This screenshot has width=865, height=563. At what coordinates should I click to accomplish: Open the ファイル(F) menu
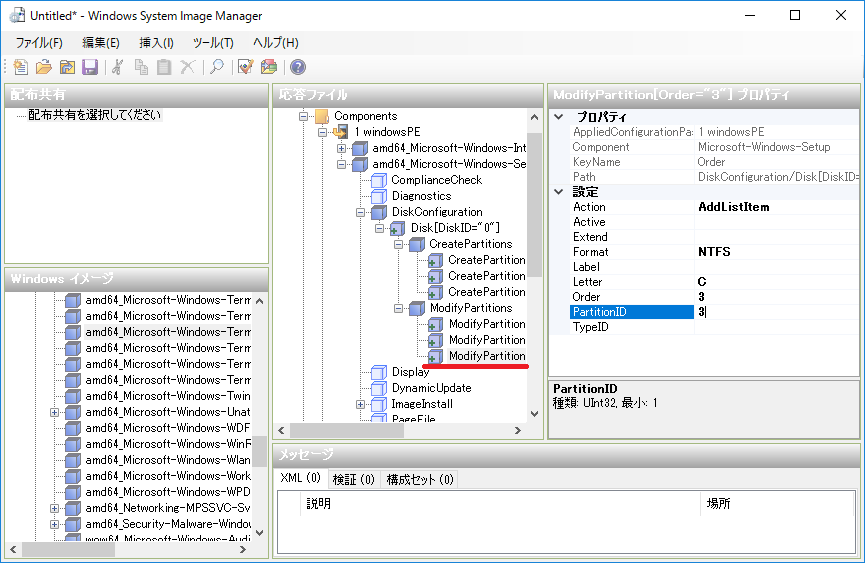(x=39, y=43)
